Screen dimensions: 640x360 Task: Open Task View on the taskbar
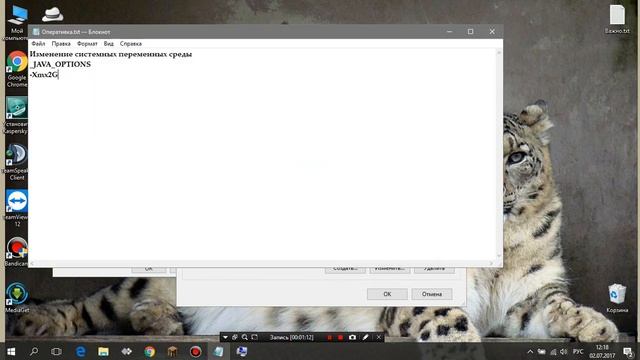click(56, 351)
